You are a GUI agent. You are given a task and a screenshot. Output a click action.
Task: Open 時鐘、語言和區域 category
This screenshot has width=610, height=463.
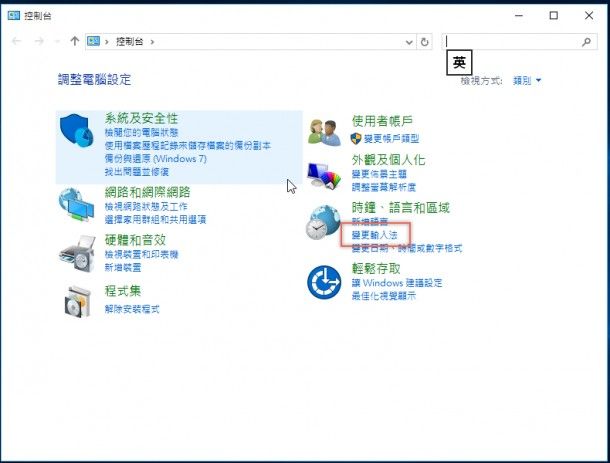click(400, 207)
